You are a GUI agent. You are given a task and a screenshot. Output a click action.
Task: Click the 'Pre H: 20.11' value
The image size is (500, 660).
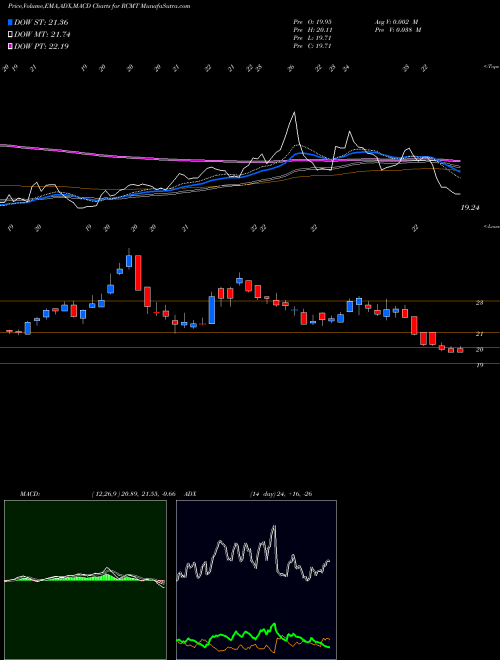point(312,30)
